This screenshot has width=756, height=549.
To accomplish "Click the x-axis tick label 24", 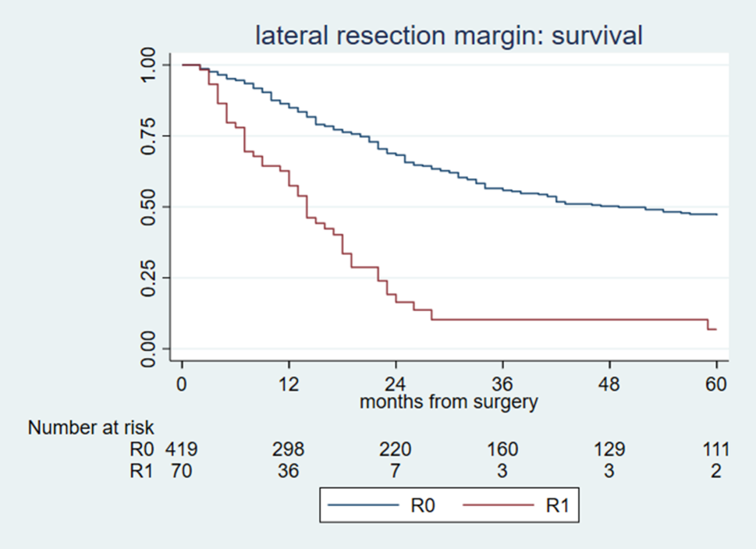I will pyautogui.click(x=396, y=384).
